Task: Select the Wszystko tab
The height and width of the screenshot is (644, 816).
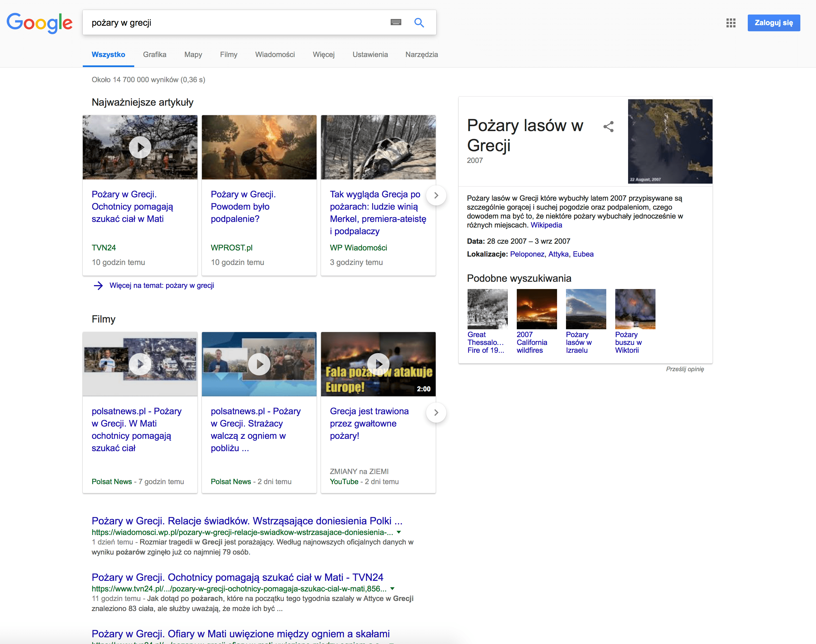Action: tap(108, 55)
